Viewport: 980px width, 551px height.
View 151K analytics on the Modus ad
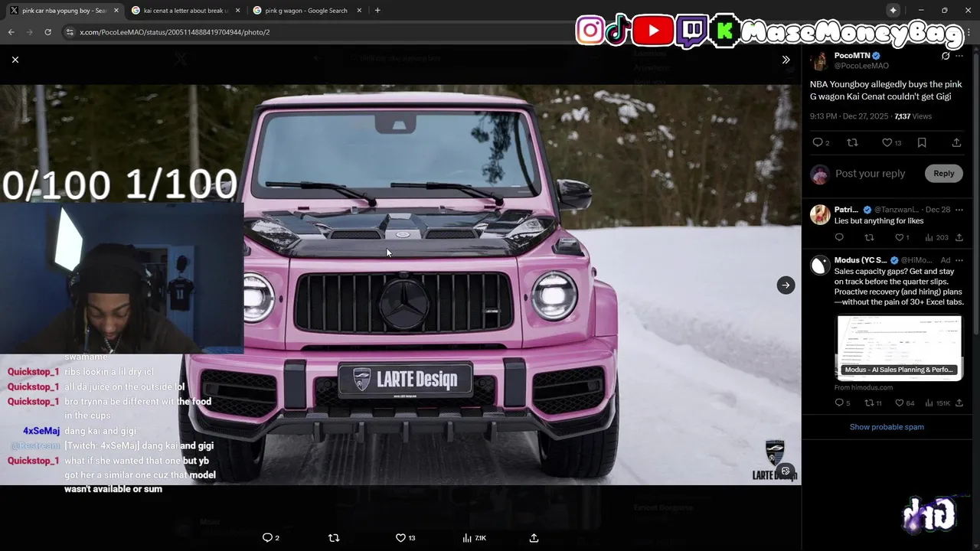coord(937,403)
